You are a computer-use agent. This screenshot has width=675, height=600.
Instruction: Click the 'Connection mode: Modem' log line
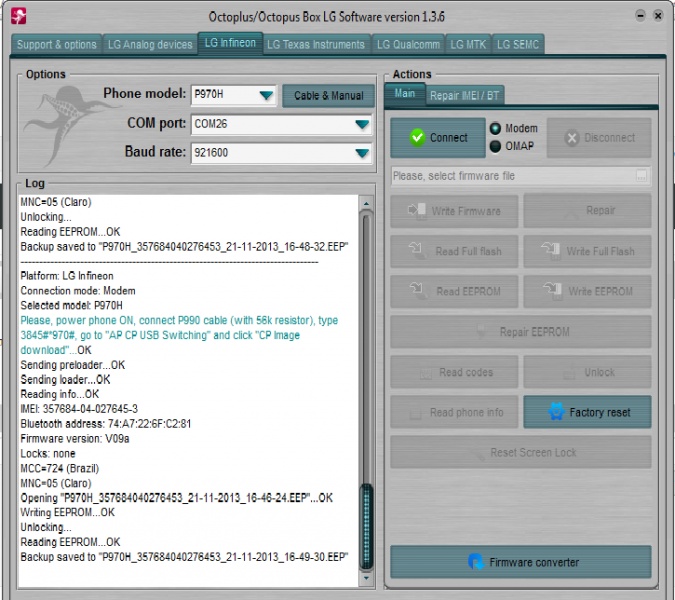point(78,291)
